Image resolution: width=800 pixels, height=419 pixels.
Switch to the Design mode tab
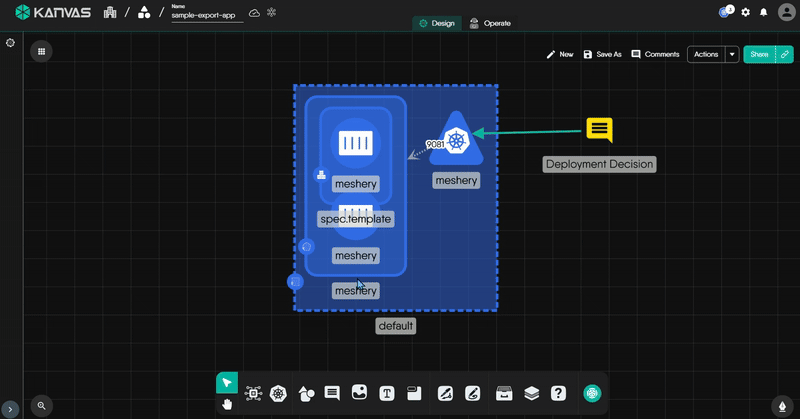click(x=436, y=23)
